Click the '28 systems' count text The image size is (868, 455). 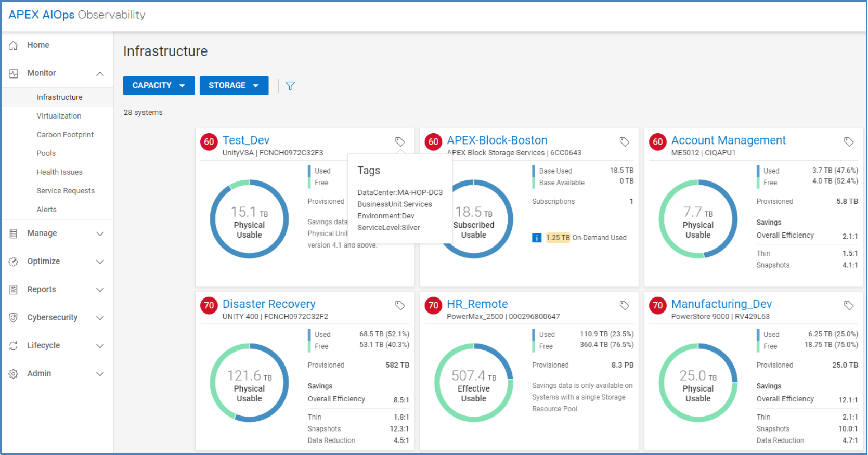coord(143,112)
